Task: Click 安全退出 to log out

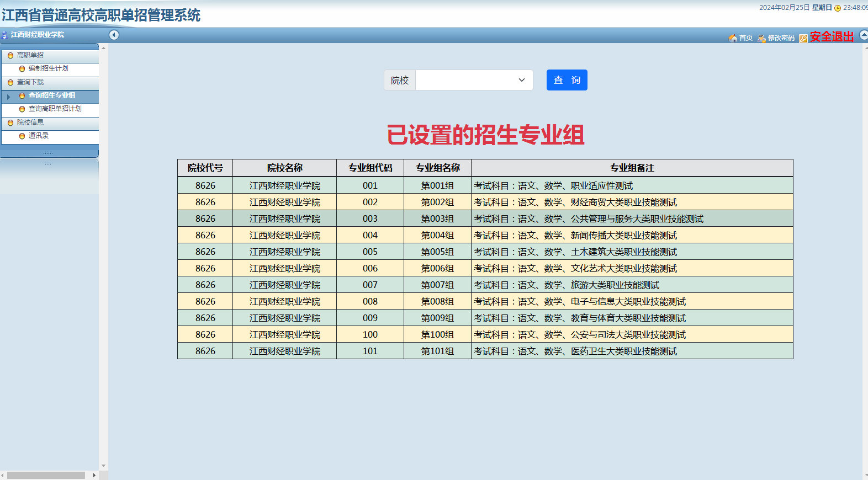Action: coord(832,36)
